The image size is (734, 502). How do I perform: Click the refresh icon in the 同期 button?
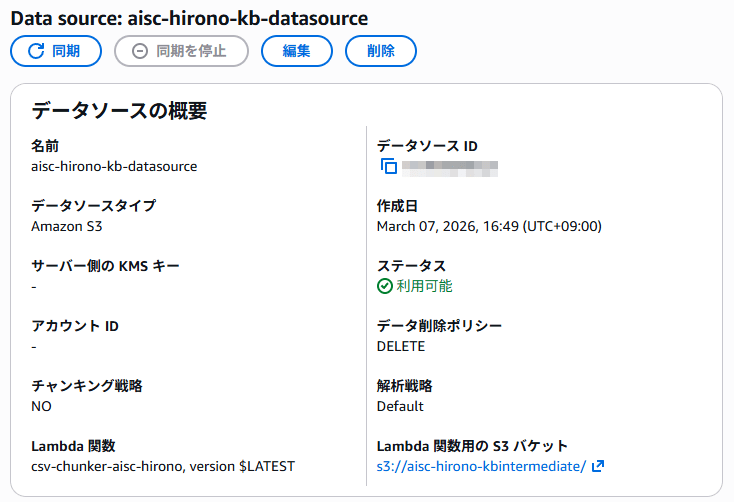click(x=36, y=51)
